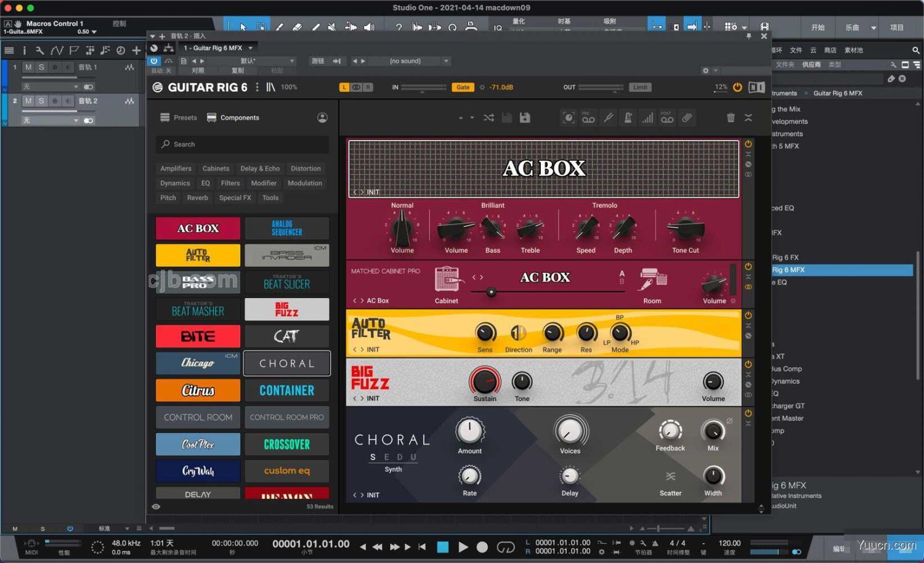Select the CONTAINER component
The width and height of the screenshot is (924, 563).
click(x=287, y=391)
